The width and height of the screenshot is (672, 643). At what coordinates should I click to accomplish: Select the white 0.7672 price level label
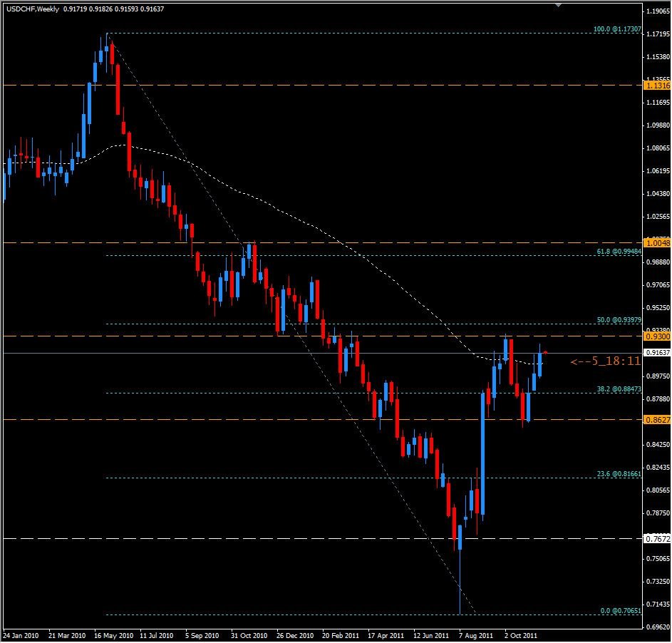point(655,539)
